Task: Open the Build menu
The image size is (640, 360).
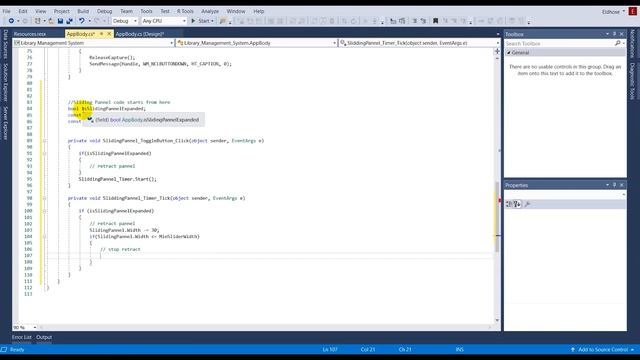Action: point(83,11)
